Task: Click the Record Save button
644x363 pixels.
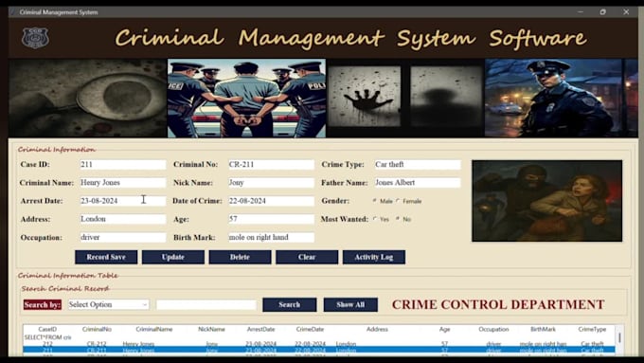Action: pyautogui.click(x=106, y=257)
